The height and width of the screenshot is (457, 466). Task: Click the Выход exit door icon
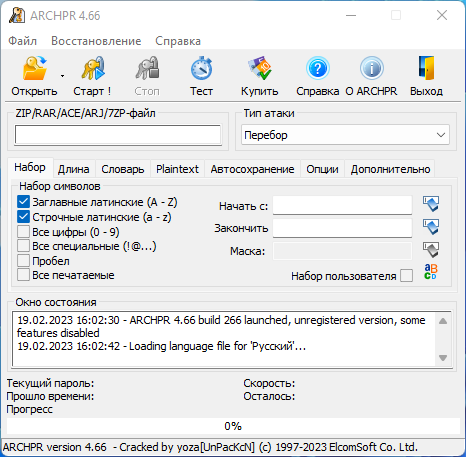(427, 68)
